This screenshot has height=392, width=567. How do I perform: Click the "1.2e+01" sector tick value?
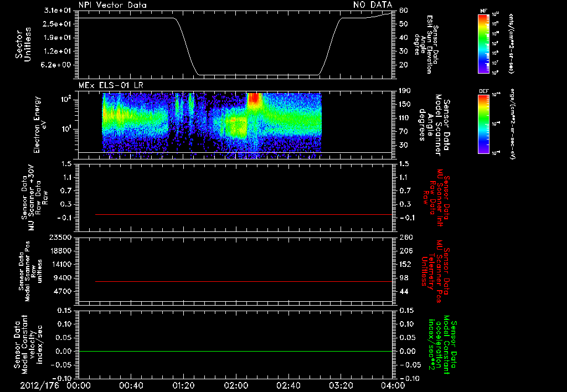click(x=58, y=51)
